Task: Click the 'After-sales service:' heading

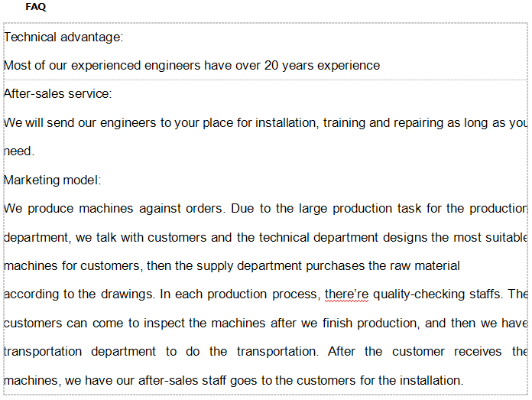Action: pyautogui.click(x=57, y=94)
